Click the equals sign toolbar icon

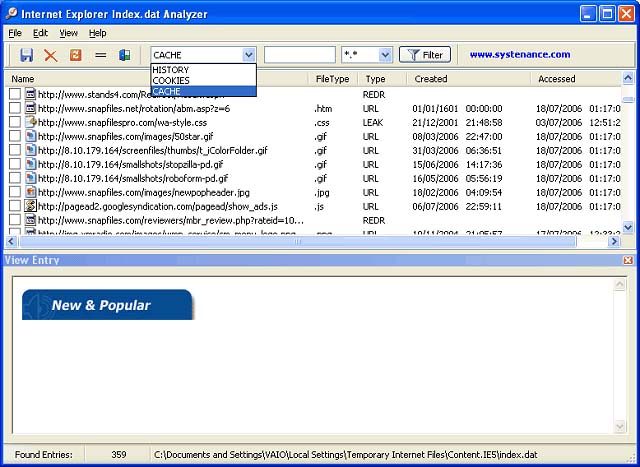tap(100, 55)
